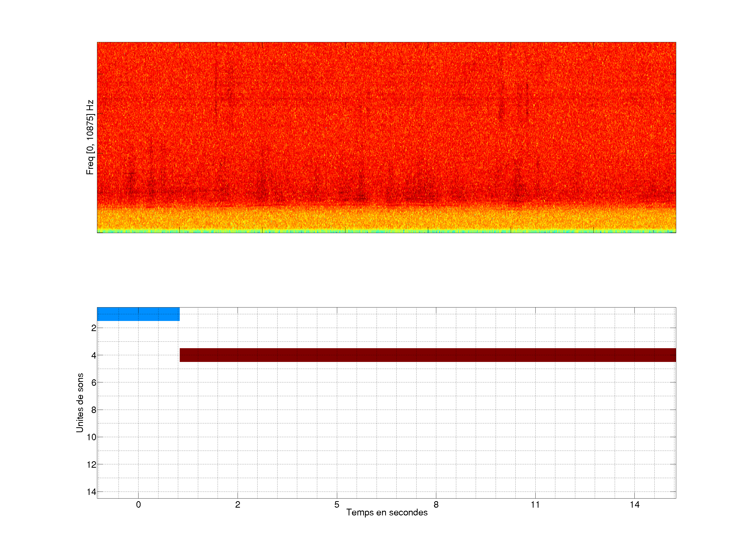Click the cyan line at spectrogram bottom
The height and width of the screenshot is (560, 747).
[386, 232]
